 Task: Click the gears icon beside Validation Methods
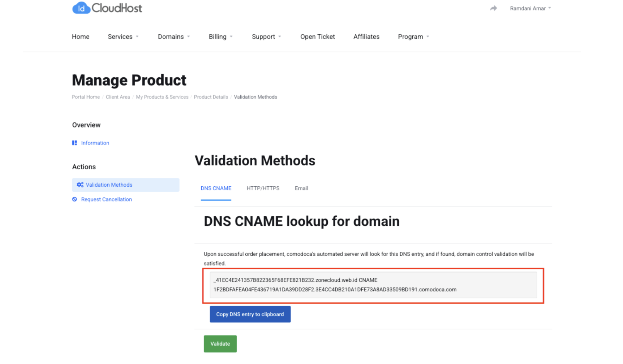pyautogui.click(x=80, y=185)
